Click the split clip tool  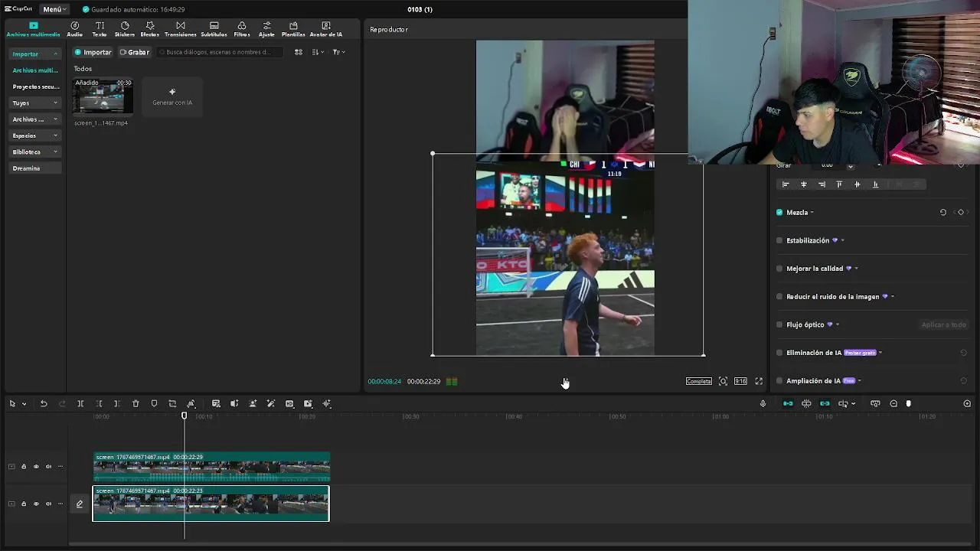tap(80, 403)
